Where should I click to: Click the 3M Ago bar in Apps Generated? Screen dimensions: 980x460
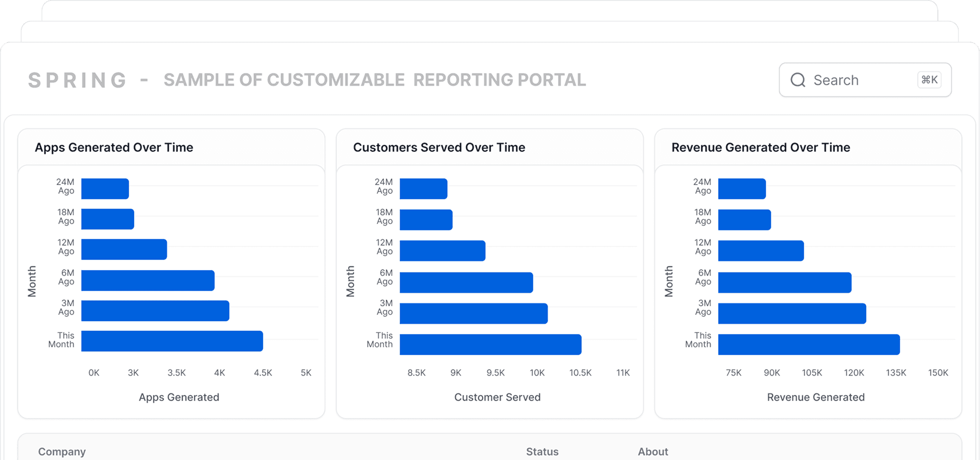click(x=155, y=311)
